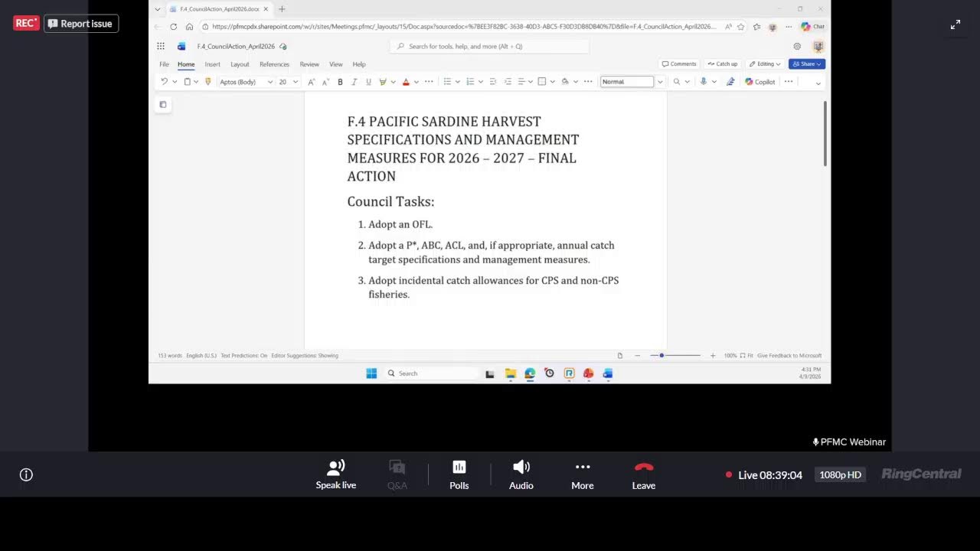Click the Normal style box
Image resolution: width=980 pixels, height=551 pixels.
pyautogui.click(x=627, y=82)
